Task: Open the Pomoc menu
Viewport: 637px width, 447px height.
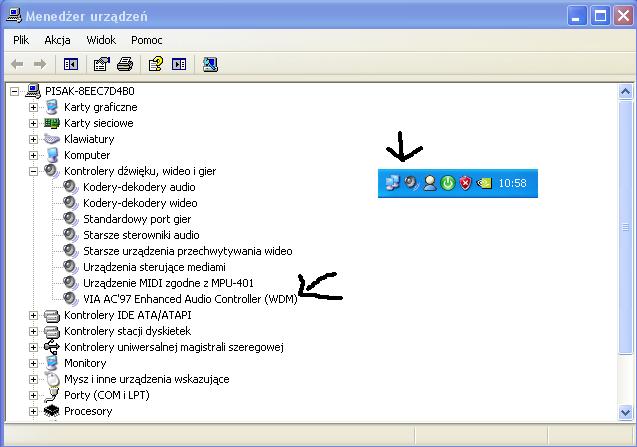Action: tap(148, 40)
